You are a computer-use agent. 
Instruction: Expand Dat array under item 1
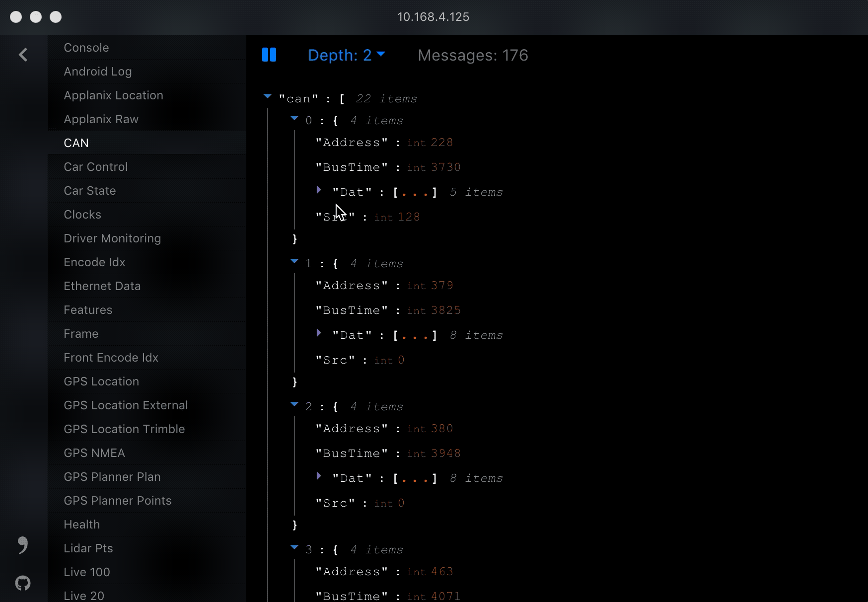click(x=319, y=333)
